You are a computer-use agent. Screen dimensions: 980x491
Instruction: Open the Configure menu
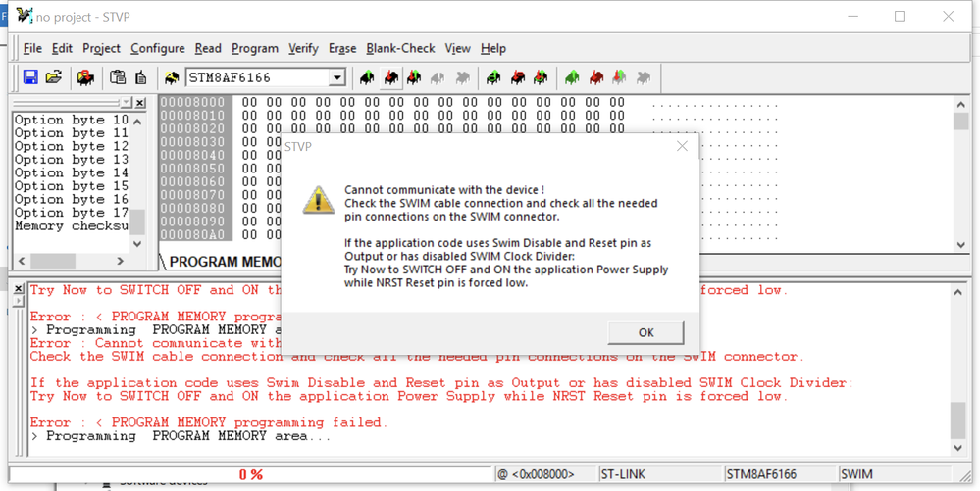(158, 48)
